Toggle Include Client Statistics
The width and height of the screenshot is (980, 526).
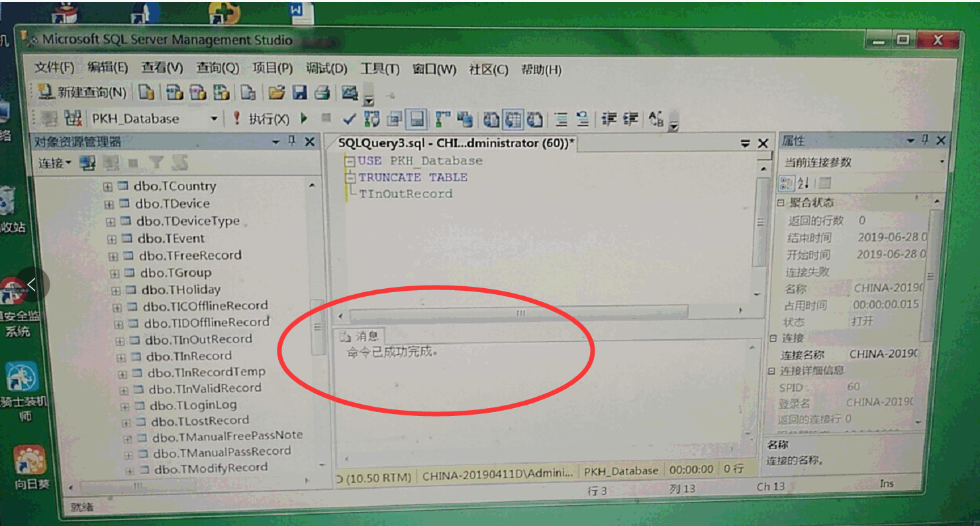pos(465,119)
